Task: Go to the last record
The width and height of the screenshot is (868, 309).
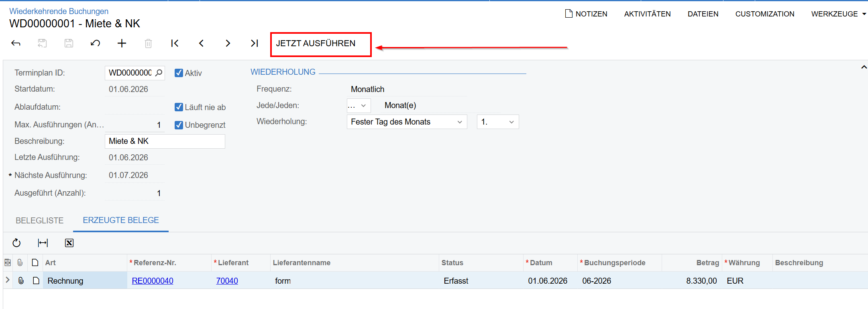Action: click(254, 43)
